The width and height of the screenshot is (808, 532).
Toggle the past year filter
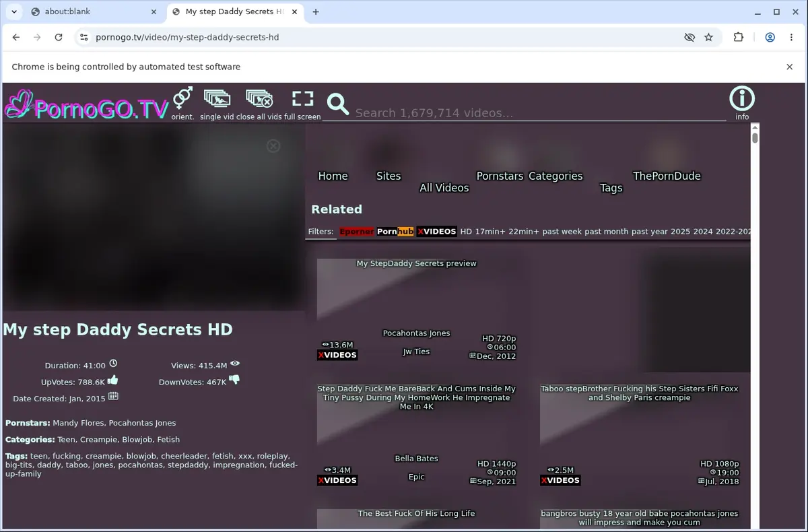[x=650, y=231]
